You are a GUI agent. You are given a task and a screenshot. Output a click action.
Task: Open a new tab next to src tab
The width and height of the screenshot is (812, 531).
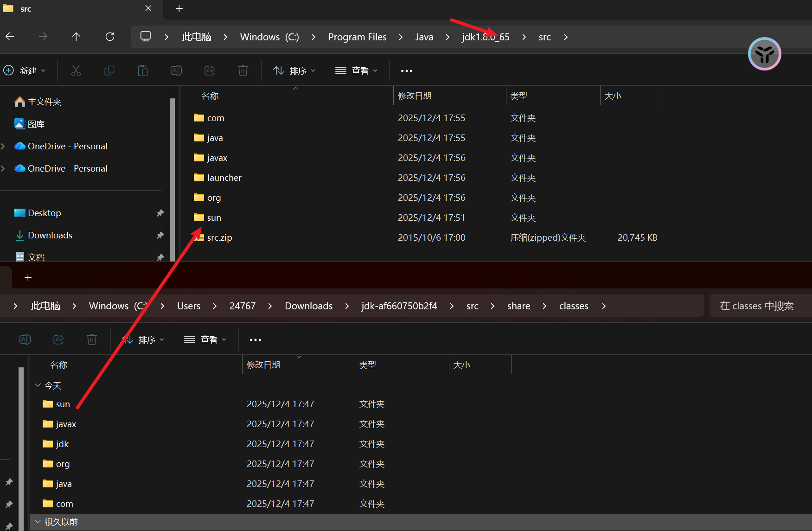pyautogui.click(x=179, y=9)
